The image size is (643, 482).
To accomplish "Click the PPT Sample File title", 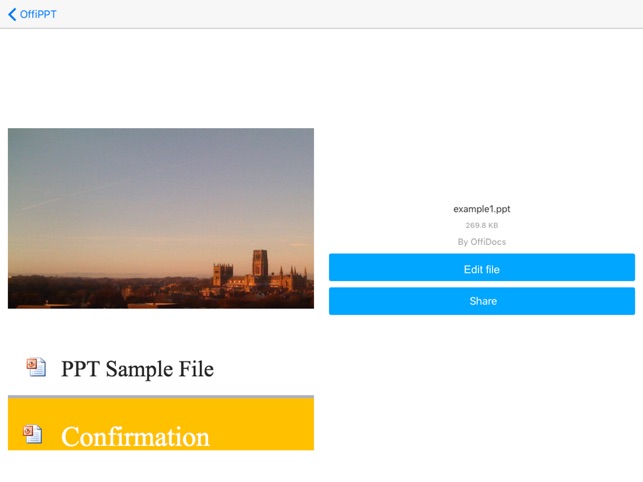I will pos(137,368).
